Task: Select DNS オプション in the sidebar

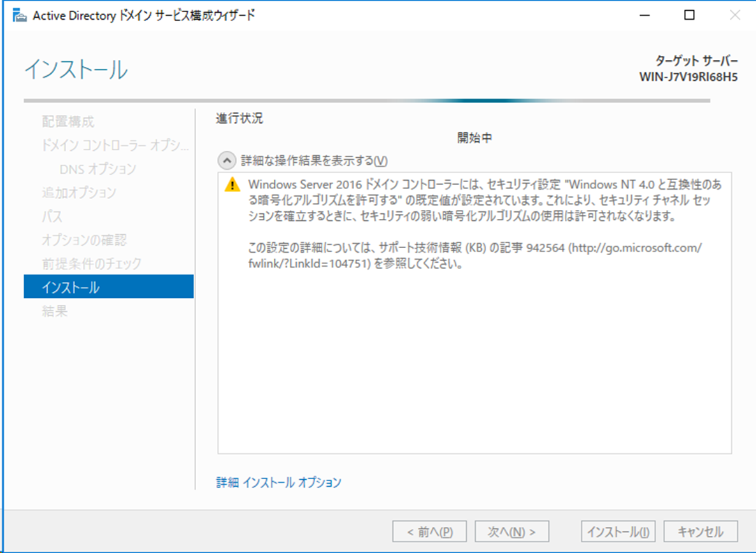Action: point(98,169)
